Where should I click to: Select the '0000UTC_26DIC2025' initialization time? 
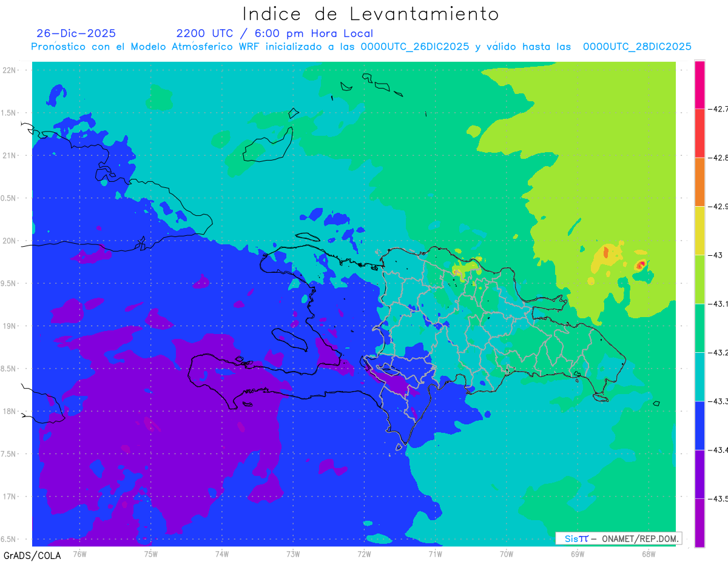[x=415, y=47]
